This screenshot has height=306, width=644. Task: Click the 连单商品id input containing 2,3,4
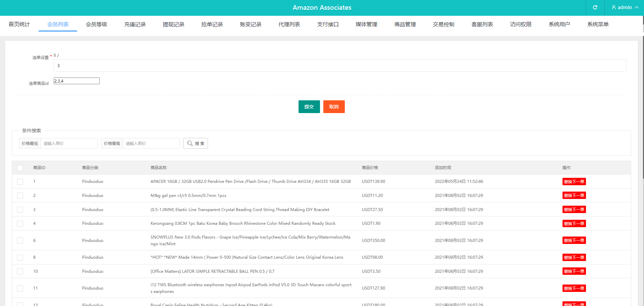76,81
